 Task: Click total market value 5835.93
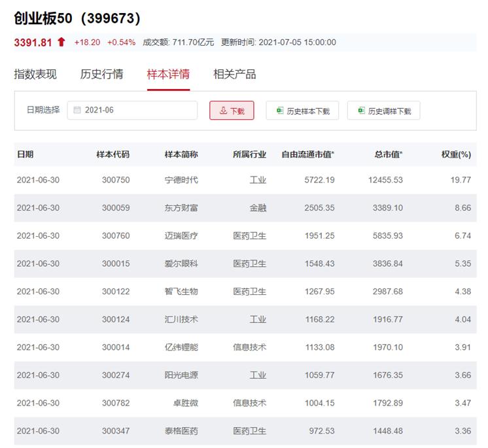pyautogui.click(x=388, y=235)
